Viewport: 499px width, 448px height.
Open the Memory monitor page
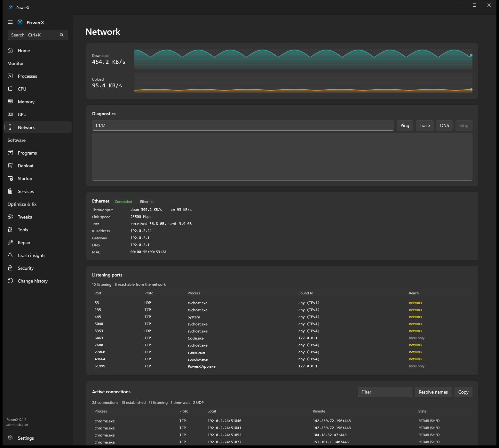click(38, 102)
